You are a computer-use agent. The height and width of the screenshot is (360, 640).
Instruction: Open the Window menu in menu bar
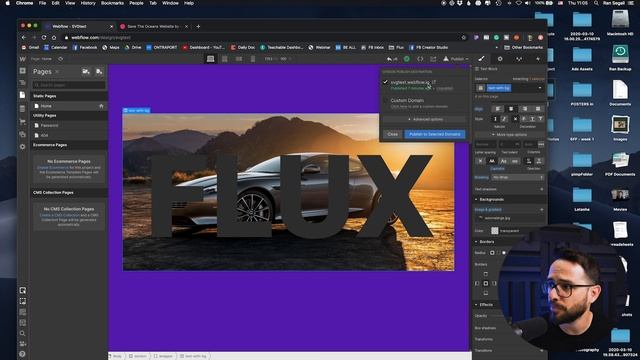pyautogui.click(x=170, y=3)
